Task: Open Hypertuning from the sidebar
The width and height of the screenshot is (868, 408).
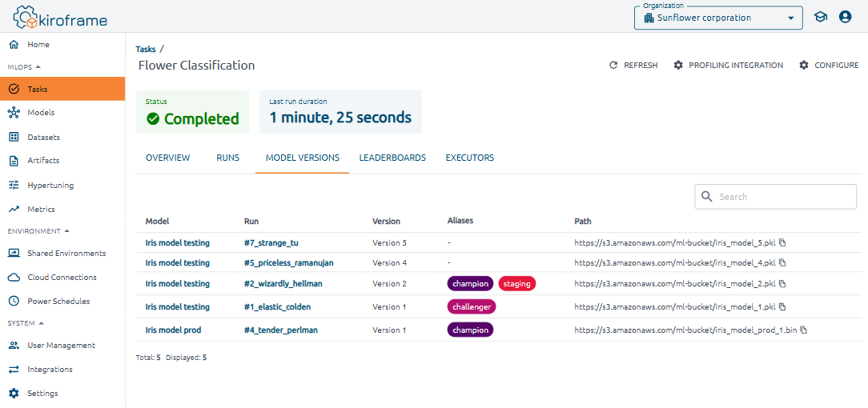Action: pyautogui.click(x=50, y=185)
